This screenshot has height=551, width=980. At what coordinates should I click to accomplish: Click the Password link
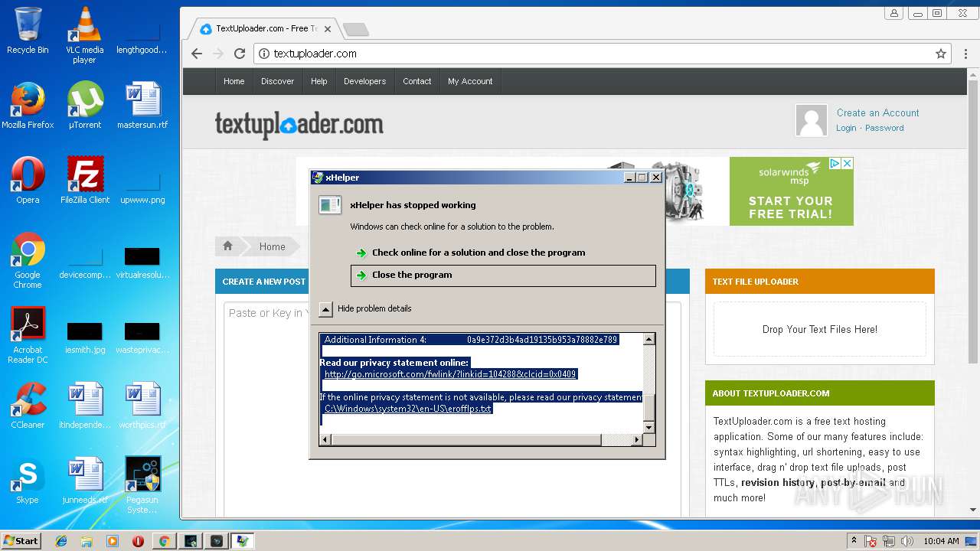pos(884,128)
